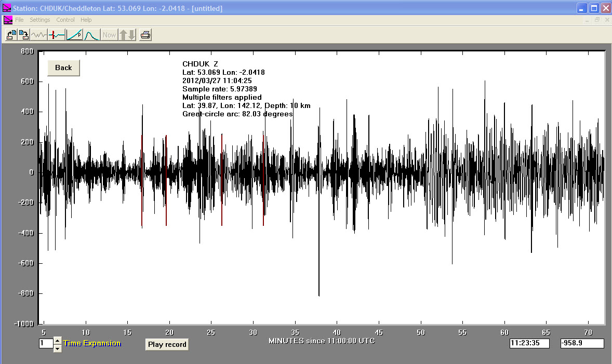Click the 'Multiple filters applied' text
The height and width of the screenshot is (364, 612).
click(x=222, y=97)
